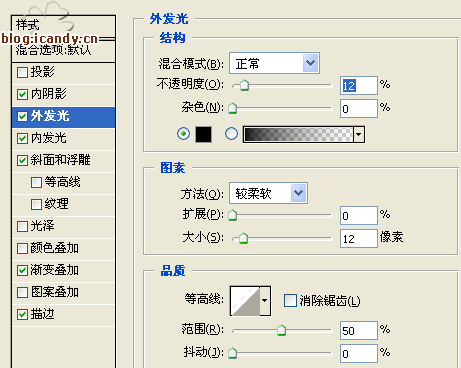Click the 杂色 value field

click(x=359, y=108)
